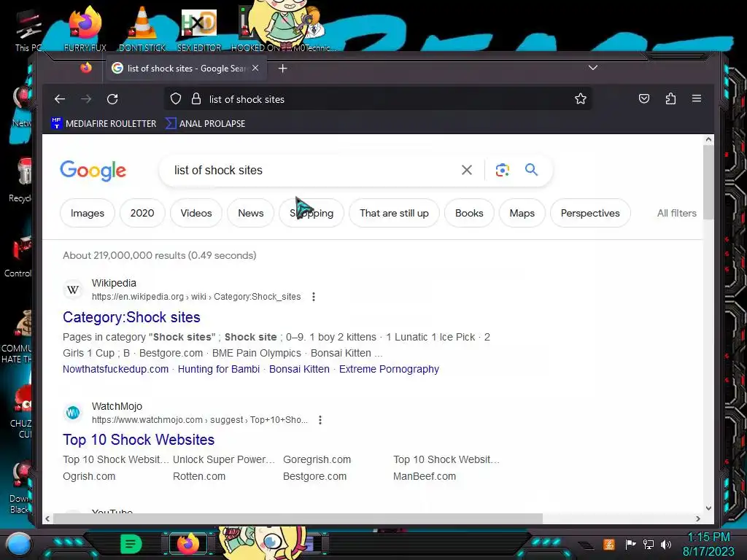Open a new tab with plus button

(x=282, y=69)
